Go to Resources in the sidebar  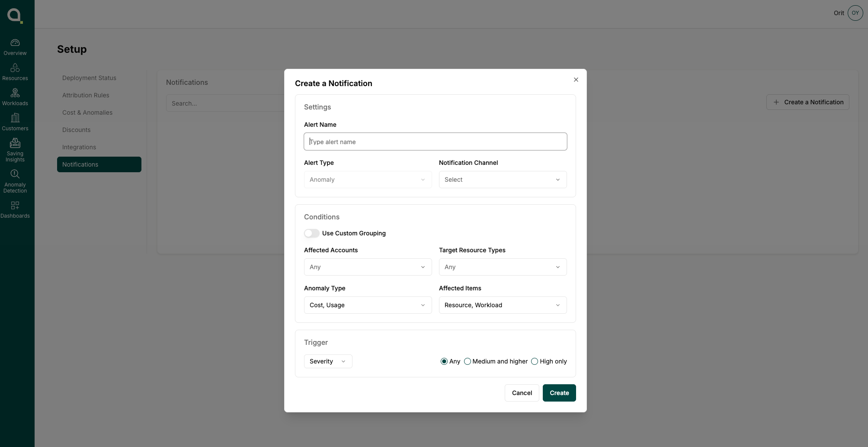pos(15,72)
